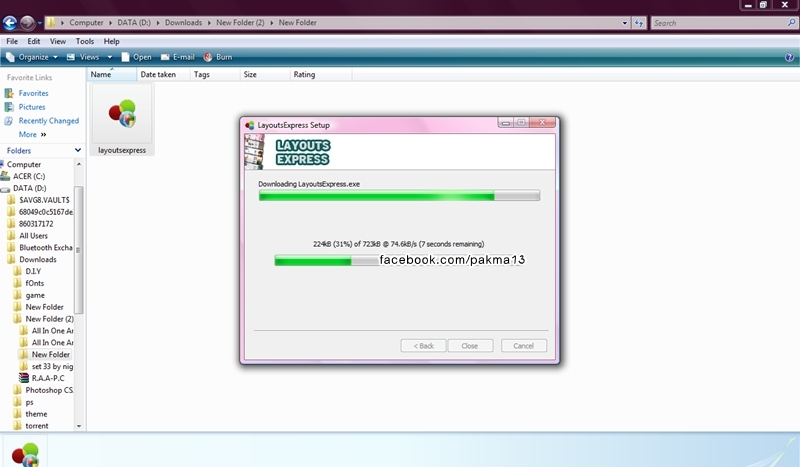800x467 pixels.
Task: Open the Recently Changed link
Action: pos(49,121)
